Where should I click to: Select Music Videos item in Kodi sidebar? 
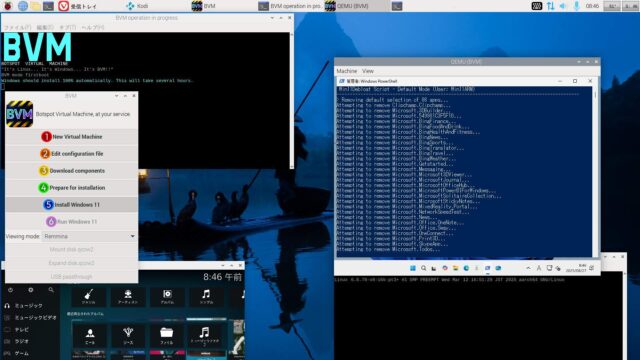29,317
